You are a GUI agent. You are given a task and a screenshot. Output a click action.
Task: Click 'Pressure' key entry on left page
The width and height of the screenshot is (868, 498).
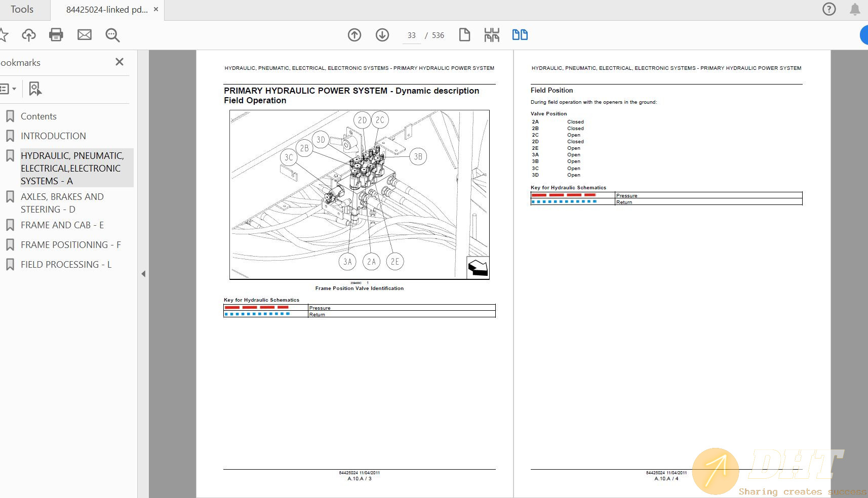(x=320, y=308)
